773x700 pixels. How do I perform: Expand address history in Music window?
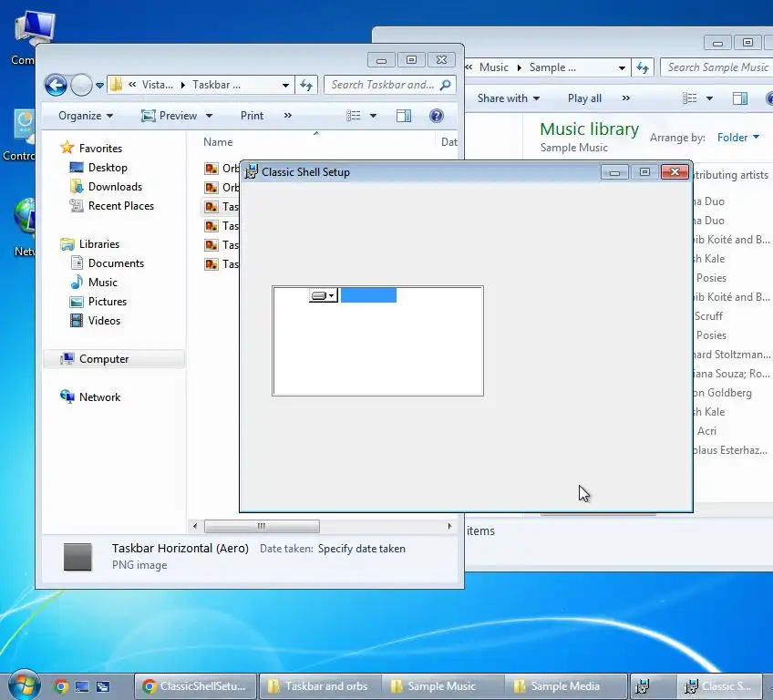623,67
